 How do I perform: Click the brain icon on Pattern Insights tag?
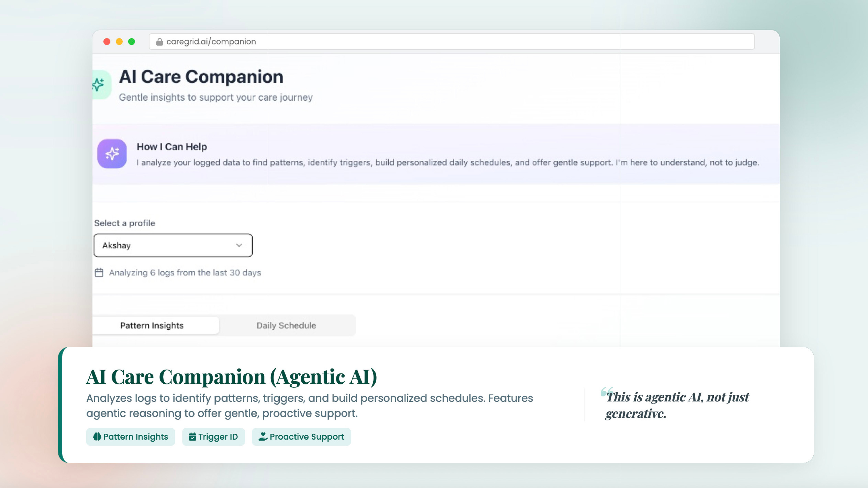tap(97, 436)
